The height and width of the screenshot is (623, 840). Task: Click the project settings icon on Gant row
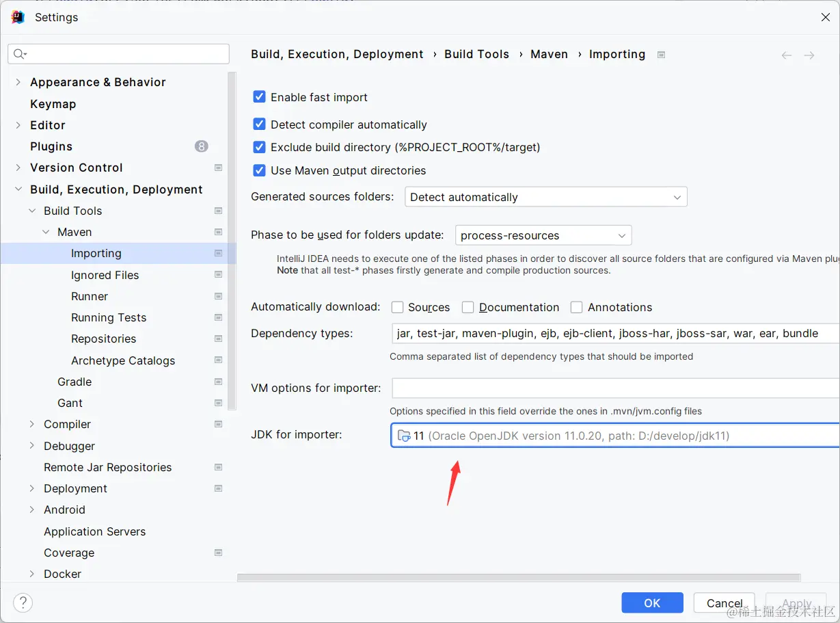[x=218, y=403]
